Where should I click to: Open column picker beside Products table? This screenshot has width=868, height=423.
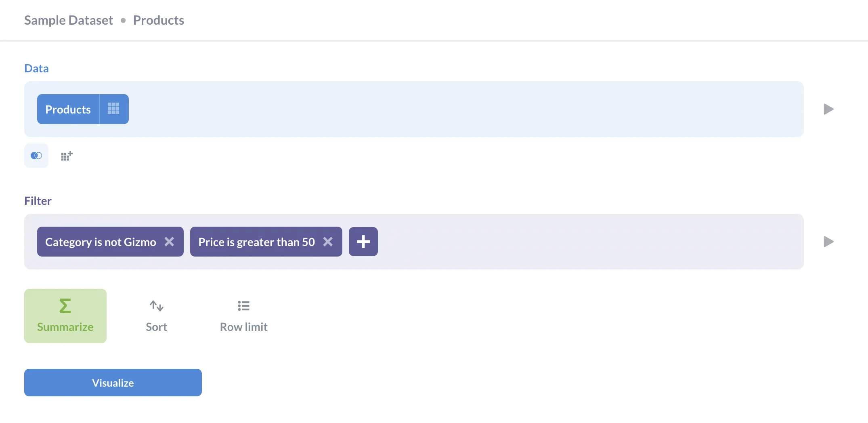tap(113, 109)
